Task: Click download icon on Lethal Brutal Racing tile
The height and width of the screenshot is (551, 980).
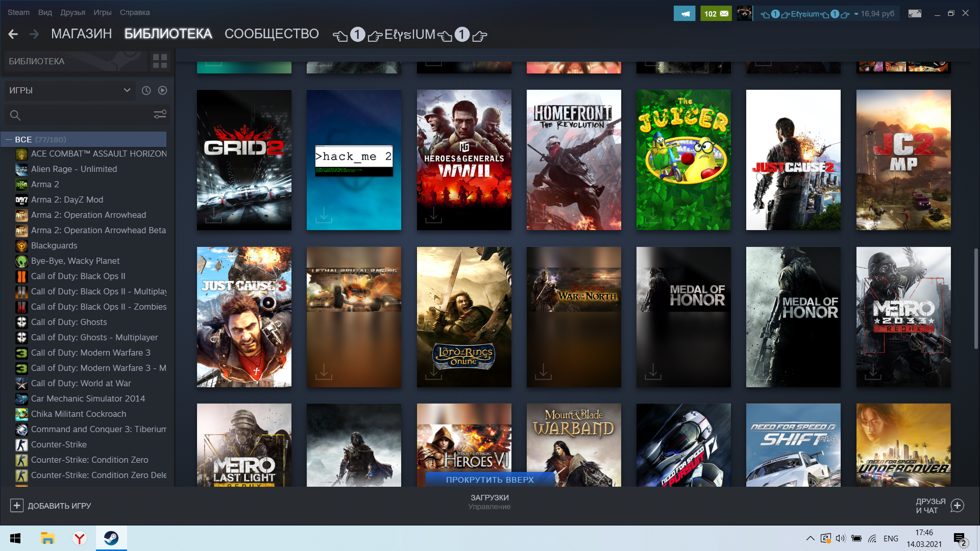Action: (324, 372)
